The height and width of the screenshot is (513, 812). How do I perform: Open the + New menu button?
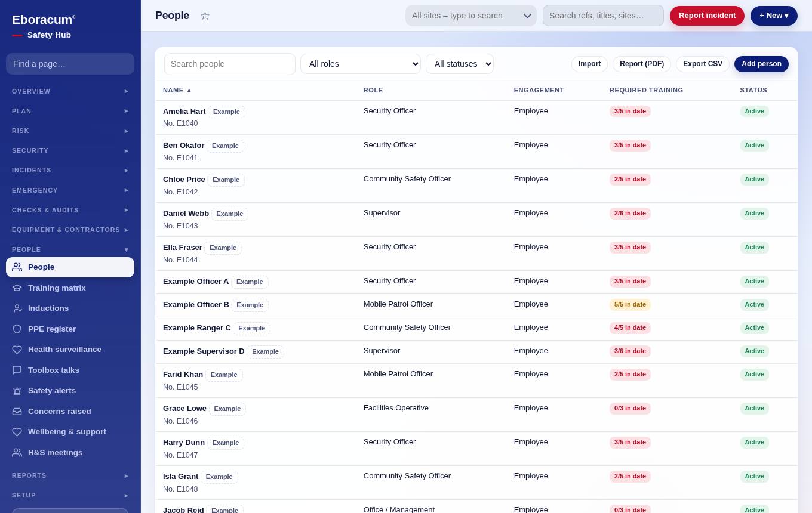tap(774, 16)
